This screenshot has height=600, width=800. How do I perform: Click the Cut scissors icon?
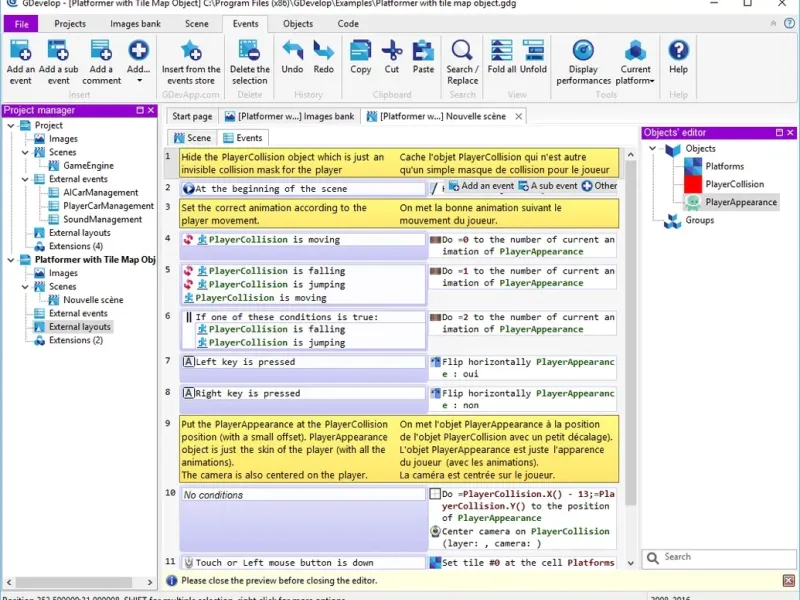(392, 51)
